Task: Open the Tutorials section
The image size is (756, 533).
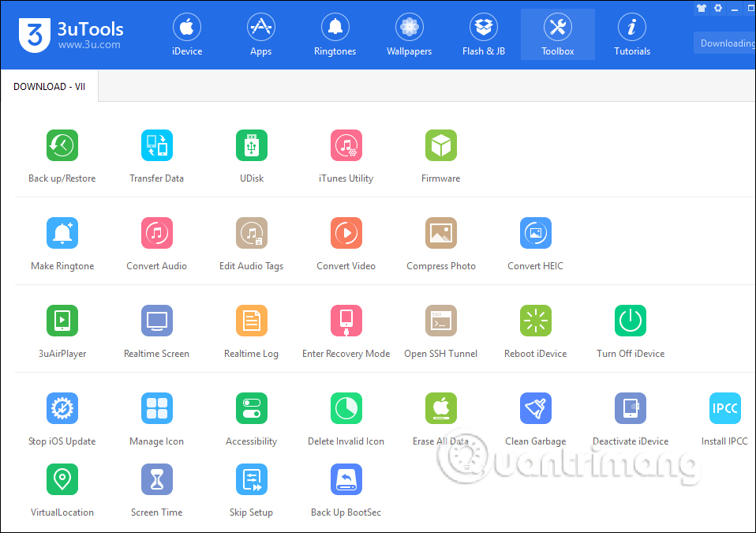Action: click(x=632, y=35)
